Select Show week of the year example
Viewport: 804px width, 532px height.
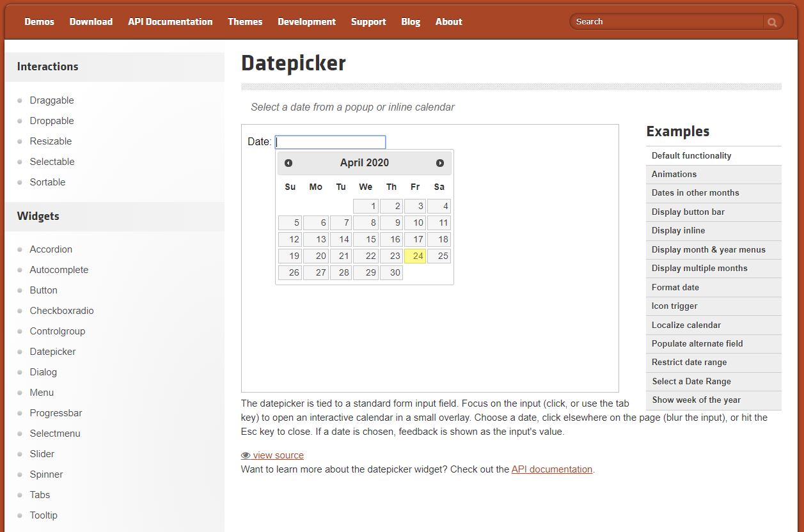(714, 400)
